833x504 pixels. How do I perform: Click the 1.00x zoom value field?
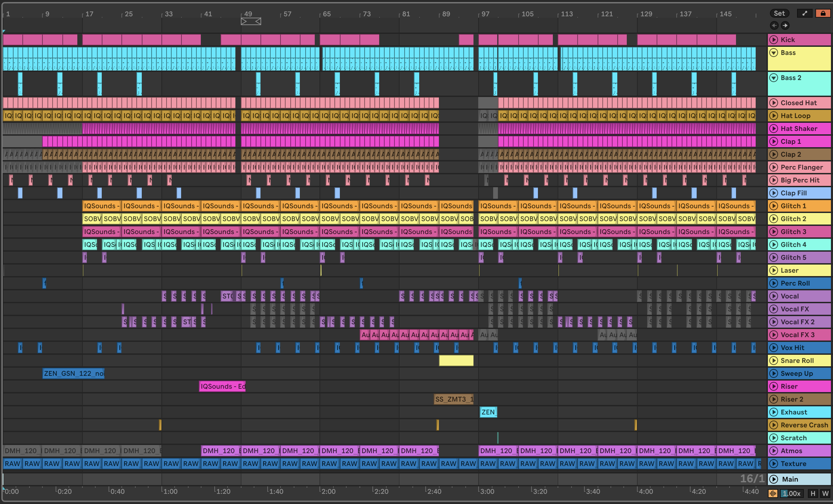pos(792,493)
